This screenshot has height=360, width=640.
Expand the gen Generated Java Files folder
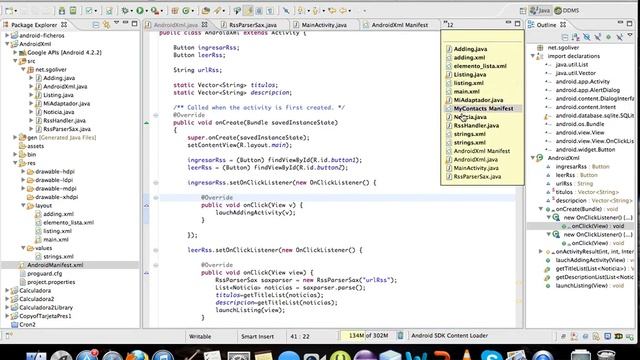point(15,138)
